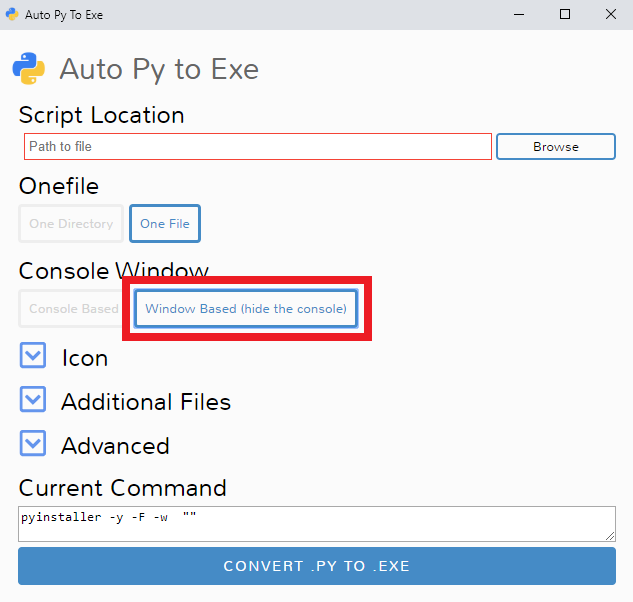The image size is (633, 602).
Task: Grab the resize handle of command textarea
Action: (x=610, y=536)
